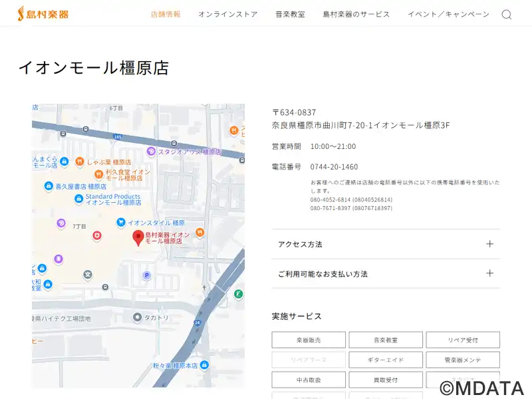The width and height of the screenshot is (532, 399).
Task: Click the タカトリ grey map marker
Action: click(137, 317)
